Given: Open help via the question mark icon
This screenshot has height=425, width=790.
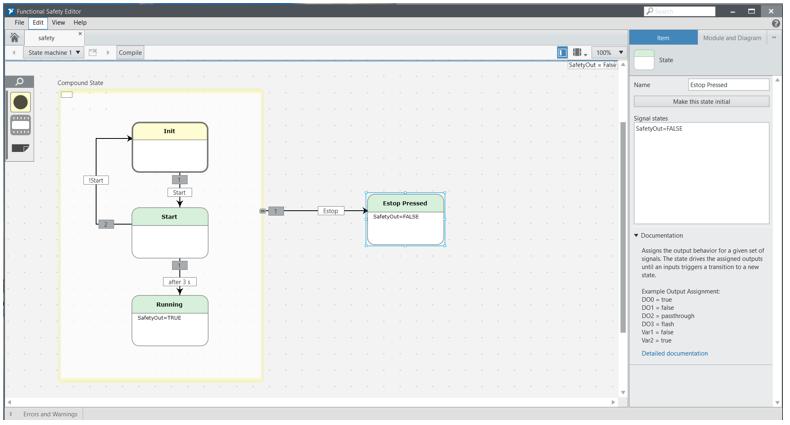Looking at the screenshot, I should pyautogui.click(x=777, y=22).
